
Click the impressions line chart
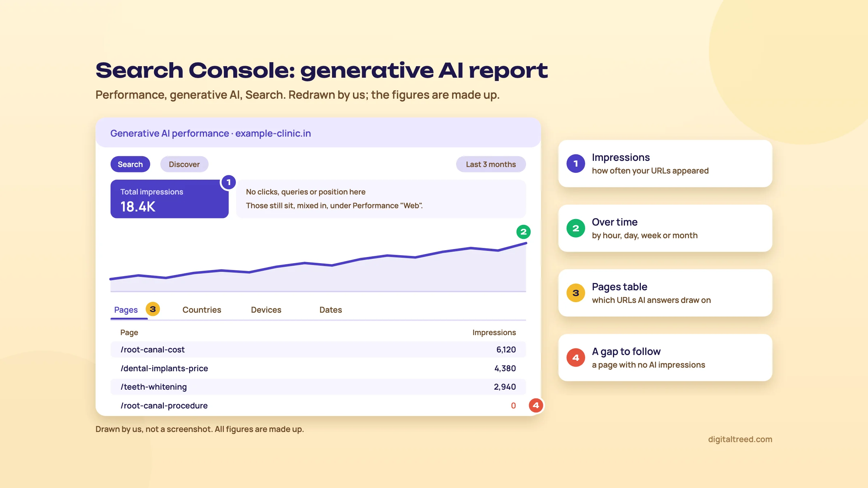tap(318, 267)
